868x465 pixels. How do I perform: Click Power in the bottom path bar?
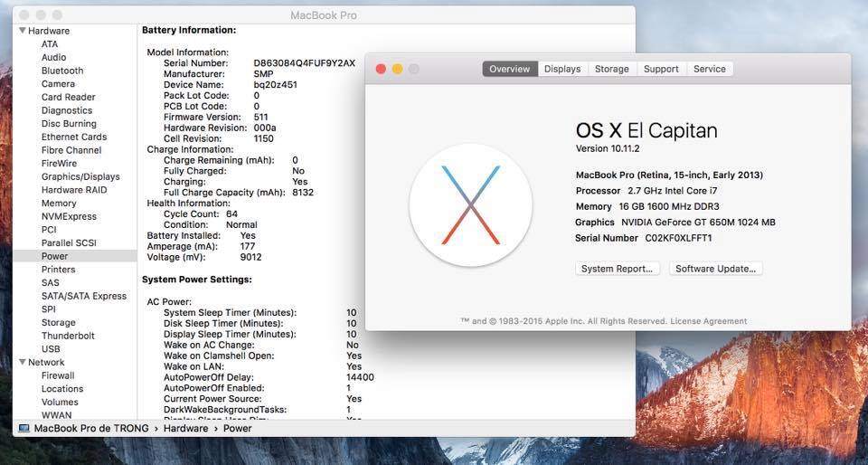(238, 429)
